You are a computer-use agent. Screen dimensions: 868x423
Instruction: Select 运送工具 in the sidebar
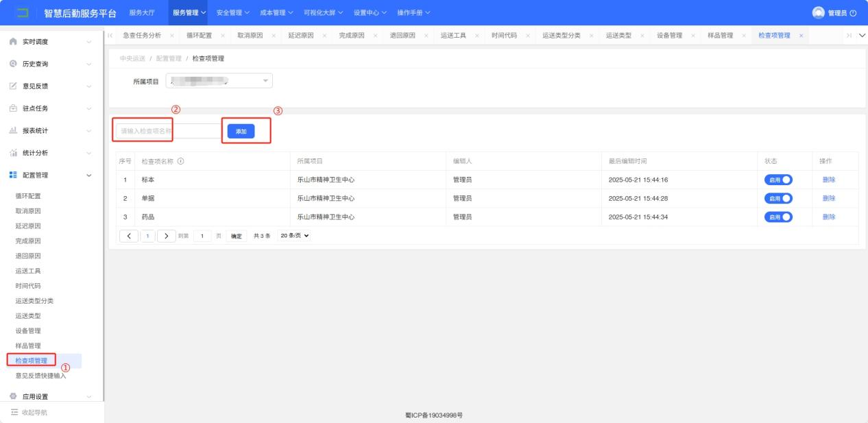pos(28,271)
